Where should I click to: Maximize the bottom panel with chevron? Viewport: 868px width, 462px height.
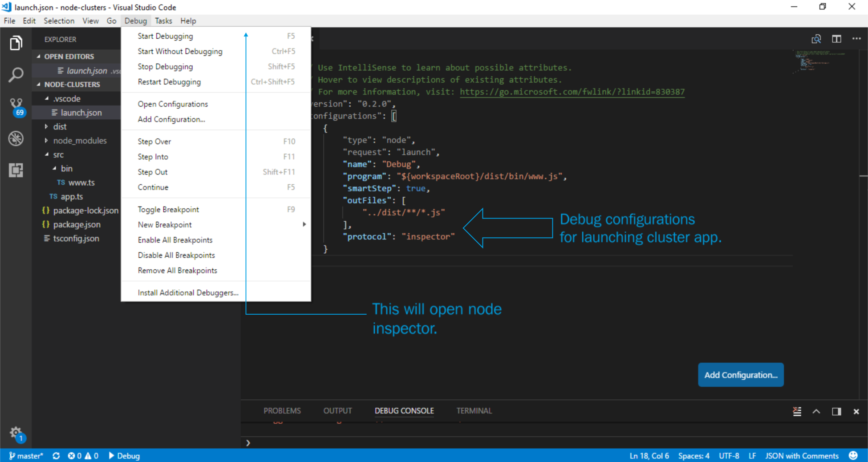816,411
